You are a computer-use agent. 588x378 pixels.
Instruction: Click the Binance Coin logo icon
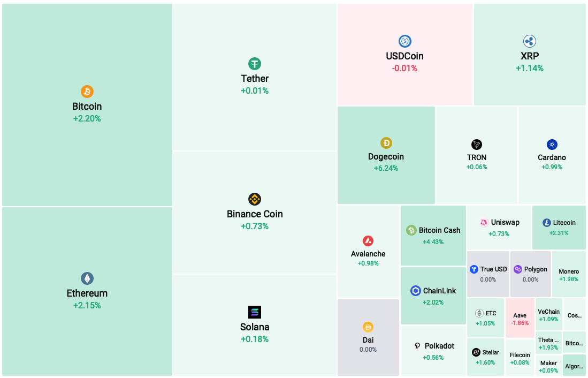click(255, 199)
